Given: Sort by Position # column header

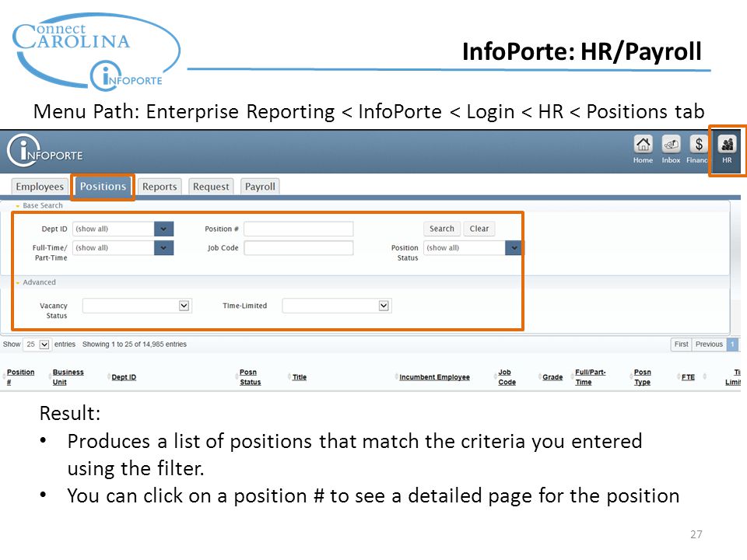Looking at the screenshot, I should (20, 377).
